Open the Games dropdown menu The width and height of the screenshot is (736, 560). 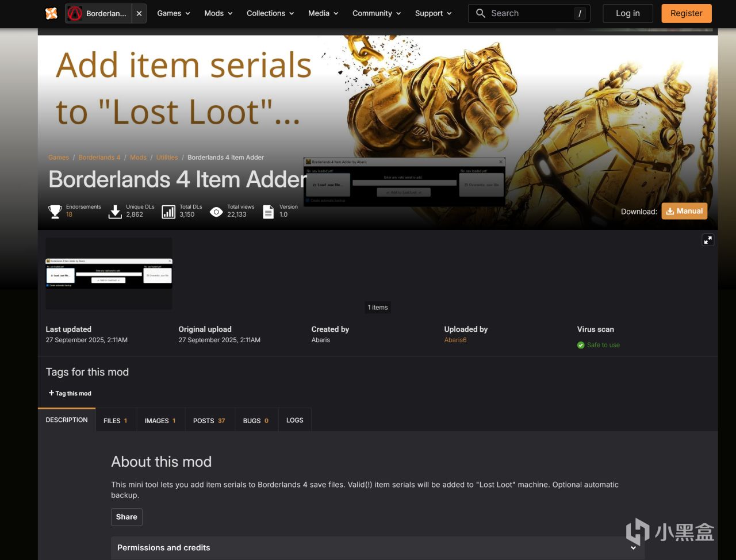point(174,13)
